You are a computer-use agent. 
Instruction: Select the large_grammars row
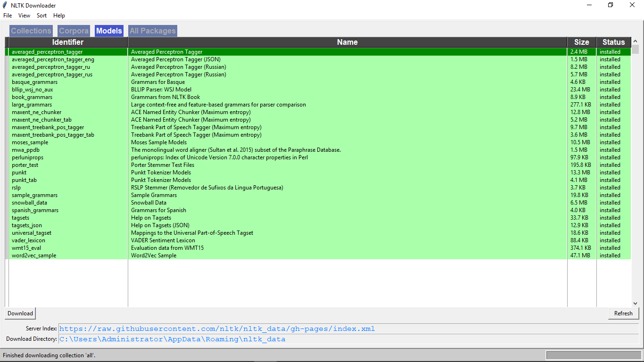(320, 105)
